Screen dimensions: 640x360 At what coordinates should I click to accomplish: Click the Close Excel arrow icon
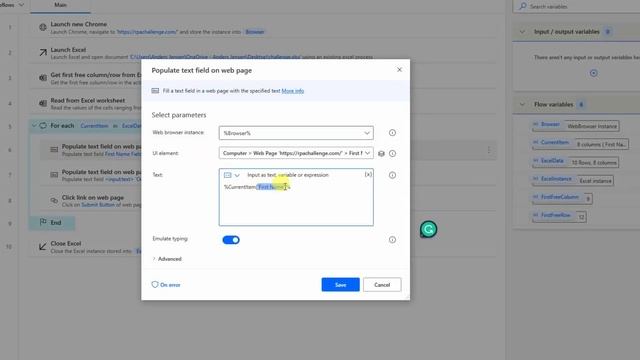[x=42, y=247]
